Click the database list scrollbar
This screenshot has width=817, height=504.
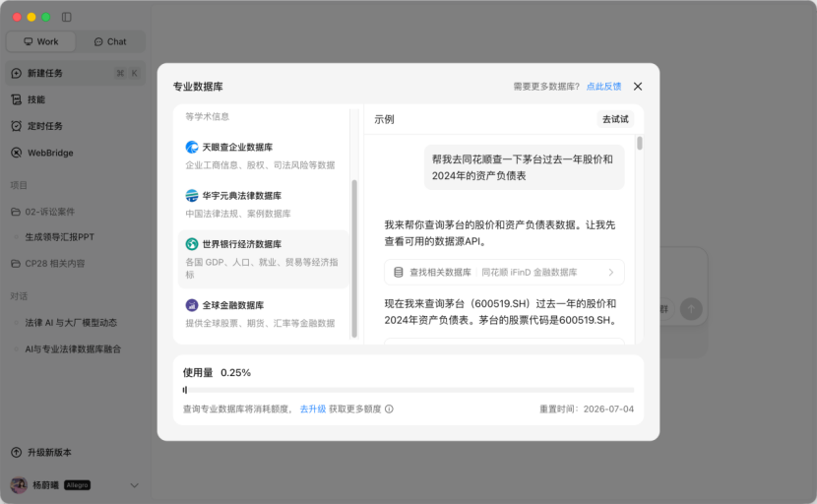pyautogui.click(x=354, y=259)
